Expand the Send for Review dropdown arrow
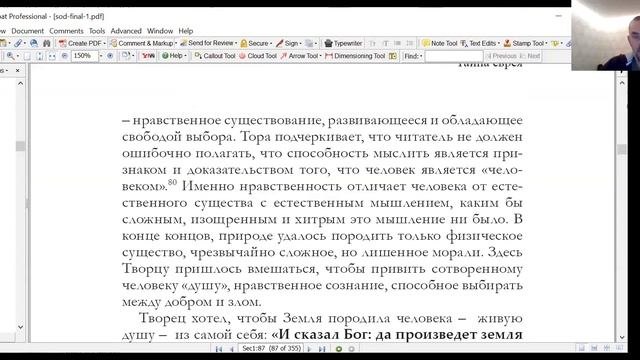The image size is (640, 360). tap(236, 43)
